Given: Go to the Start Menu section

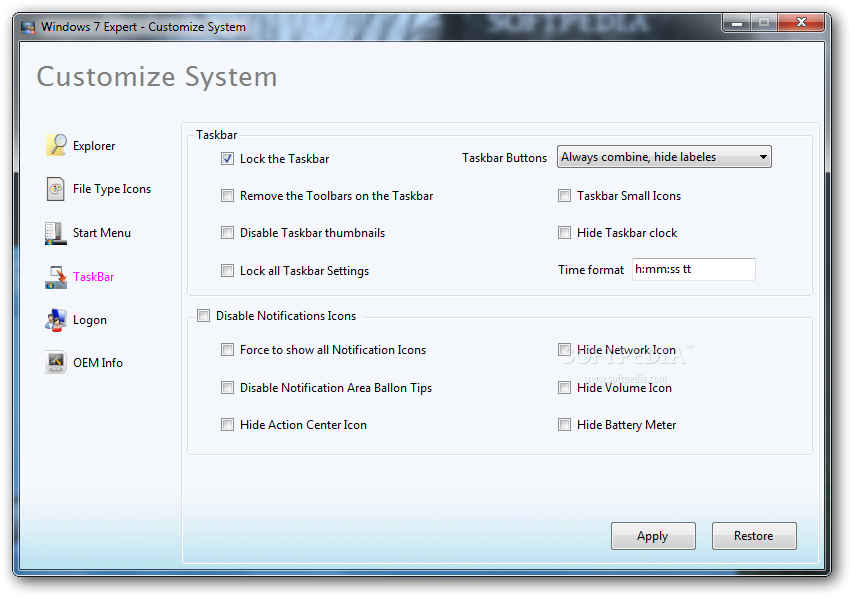Looking at the screenshot, I should [x=102, y=233].
